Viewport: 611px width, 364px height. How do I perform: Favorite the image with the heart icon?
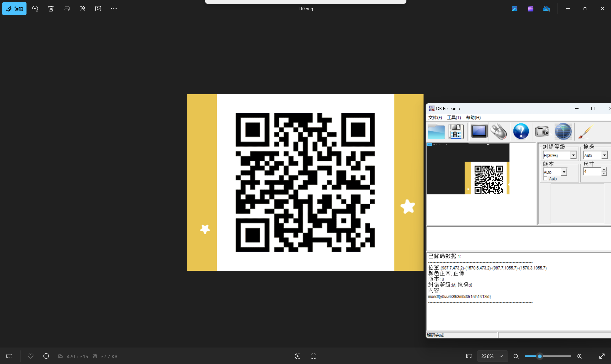pos(30,356)
